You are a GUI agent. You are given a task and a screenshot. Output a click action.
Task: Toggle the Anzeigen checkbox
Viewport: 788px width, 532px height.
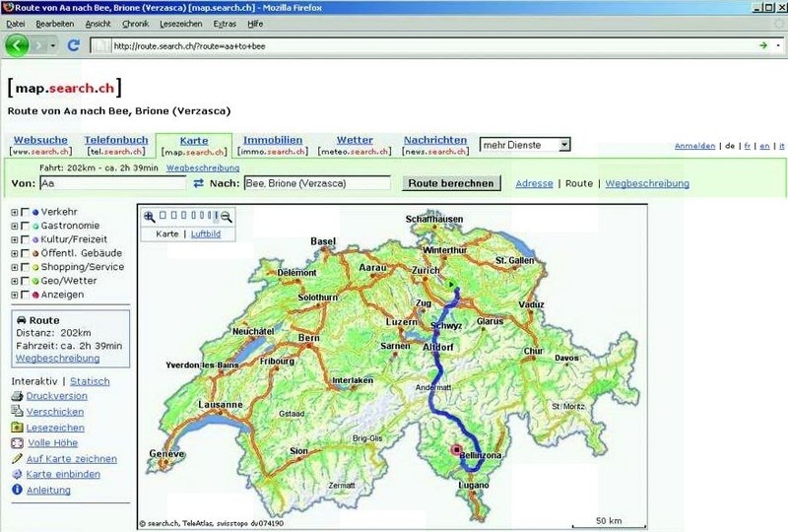coord(25,296)
